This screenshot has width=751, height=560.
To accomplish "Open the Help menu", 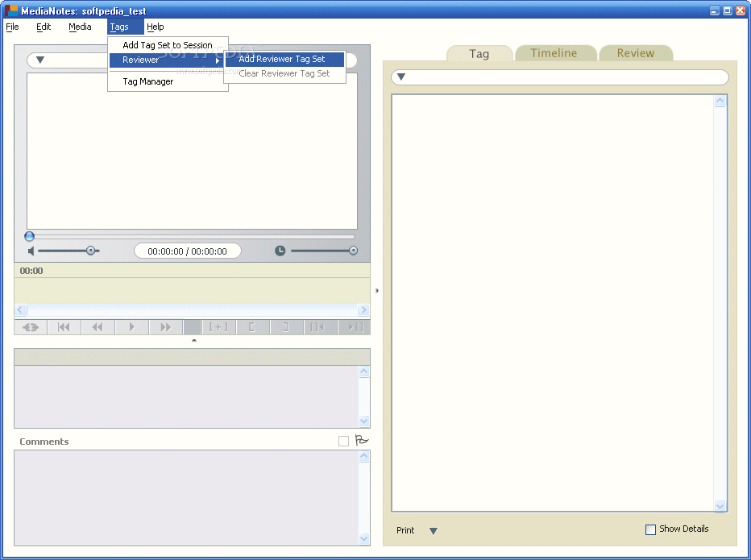I will coord(156,27).
